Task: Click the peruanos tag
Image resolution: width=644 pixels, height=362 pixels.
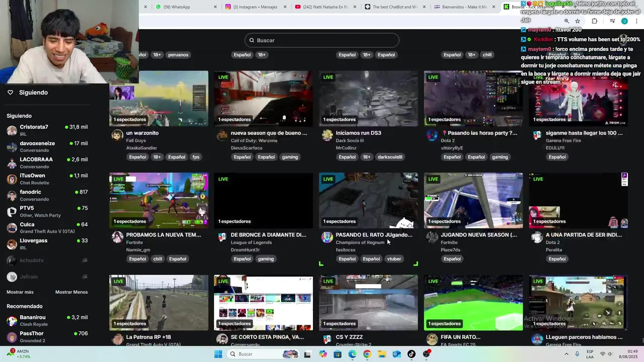Action: (x=178, y=55)
